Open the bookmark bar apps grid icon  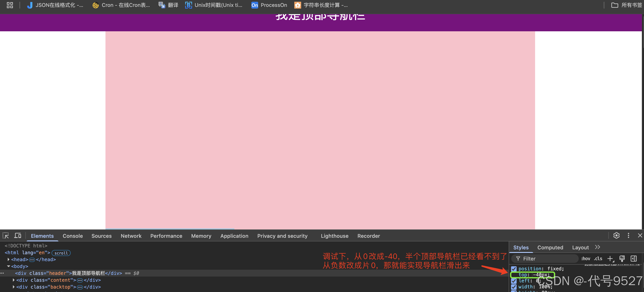point(10,5)
